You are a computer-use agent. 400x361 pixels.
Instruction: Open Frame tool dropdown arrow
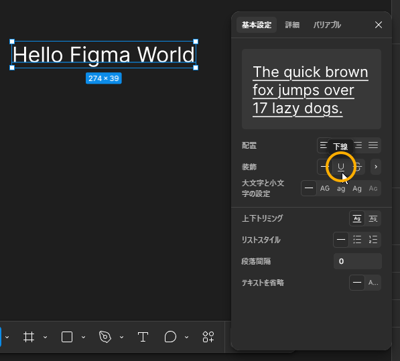click(x=45, y=337)
